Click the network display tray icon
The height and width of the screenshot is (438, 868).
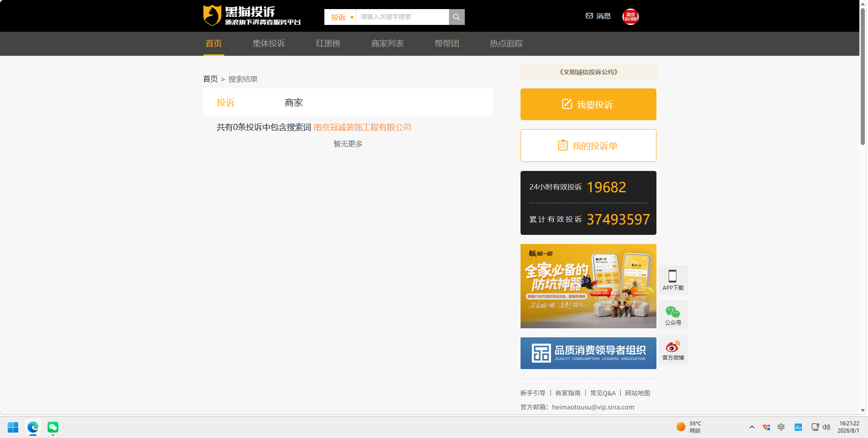point(815,427)
